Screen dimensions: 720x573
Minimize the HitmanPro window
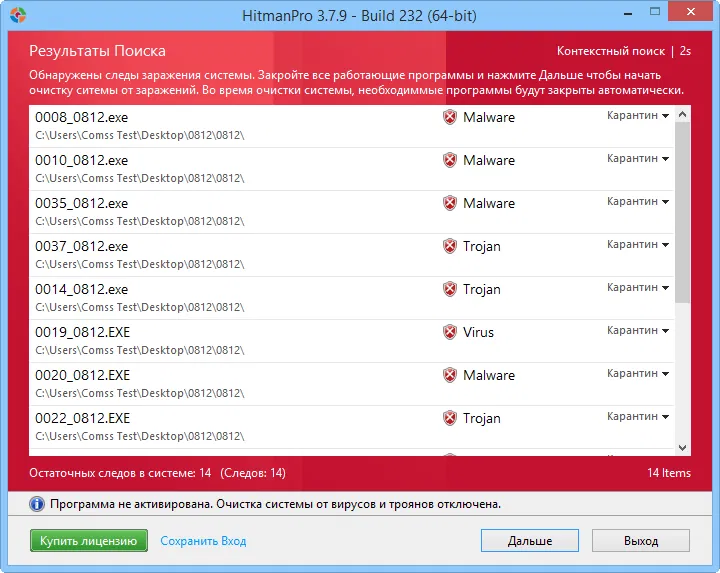coord(628,14)
